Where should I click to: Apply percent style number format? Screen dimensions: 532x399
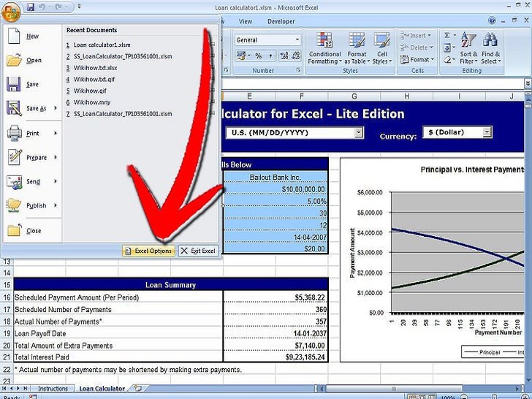[x=259, y=56]
